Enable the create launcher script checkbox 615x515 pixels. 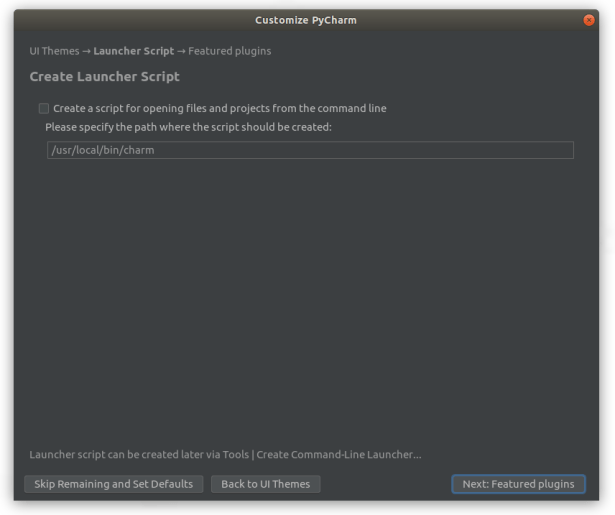44,108
